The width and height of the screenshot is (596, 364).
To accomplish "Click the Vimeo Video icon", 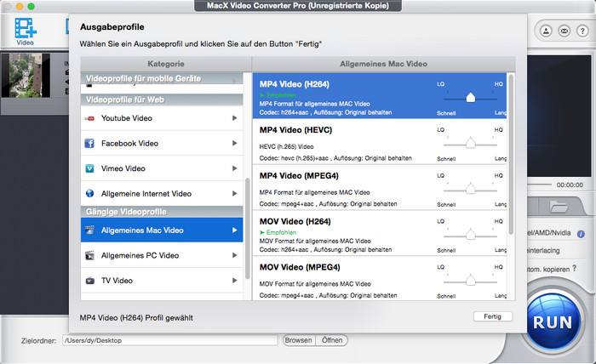I will point(89,168).
